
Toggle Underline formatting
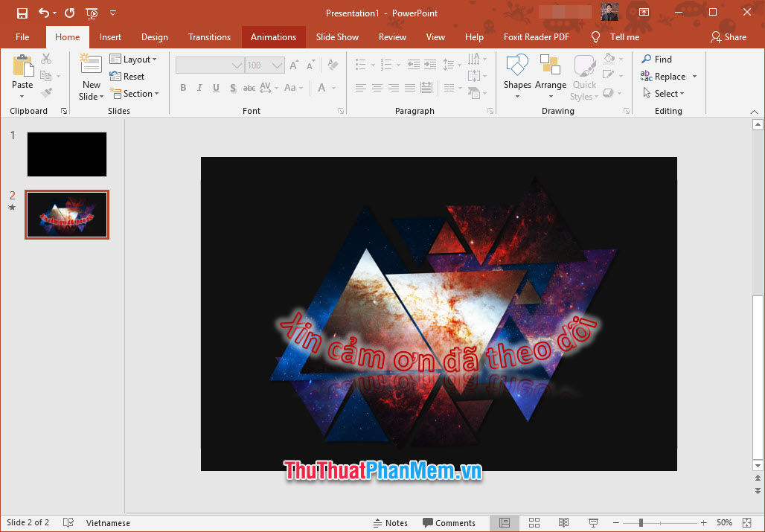pos(215,88)
